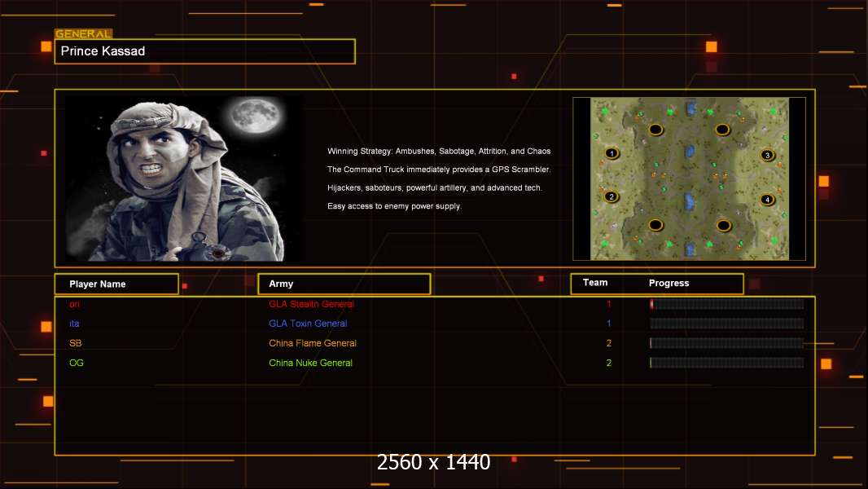This screenshot has width=868, height=489.
Task: Click the GENERAL label above the name
Action: coord(83,33)
